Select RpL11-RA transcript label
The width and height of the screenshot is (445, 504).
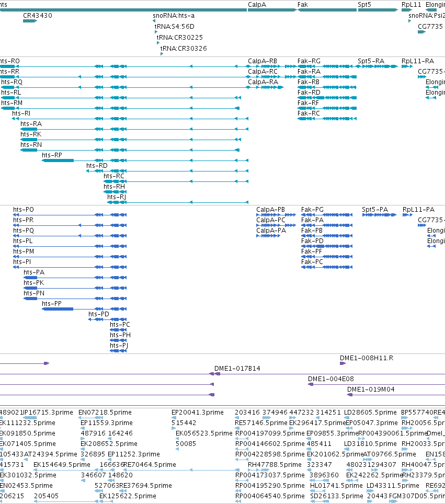pos(418,61)
